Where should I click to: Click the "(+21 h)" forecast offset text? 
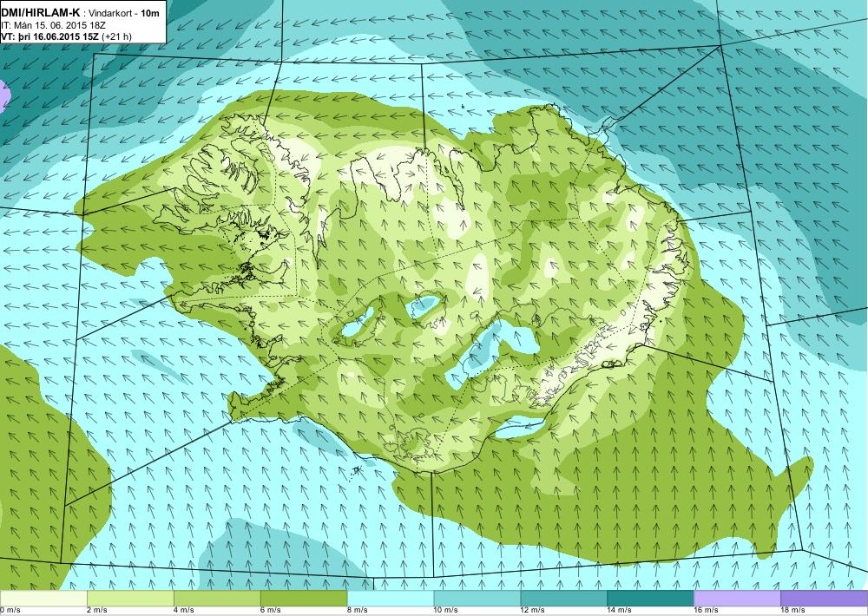[x=117, y=37]
